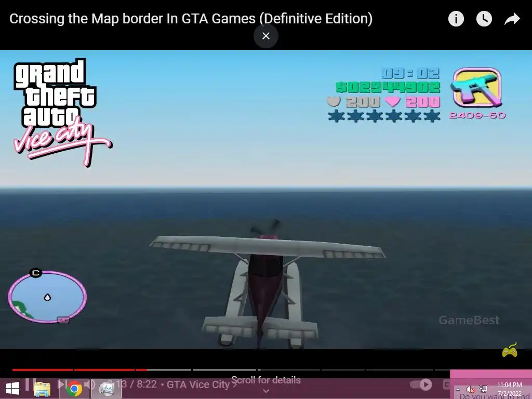This screenshot has width=532, height=399.
Task: Click the Watch Later clock icon
Action: click(x=484, y=19)
